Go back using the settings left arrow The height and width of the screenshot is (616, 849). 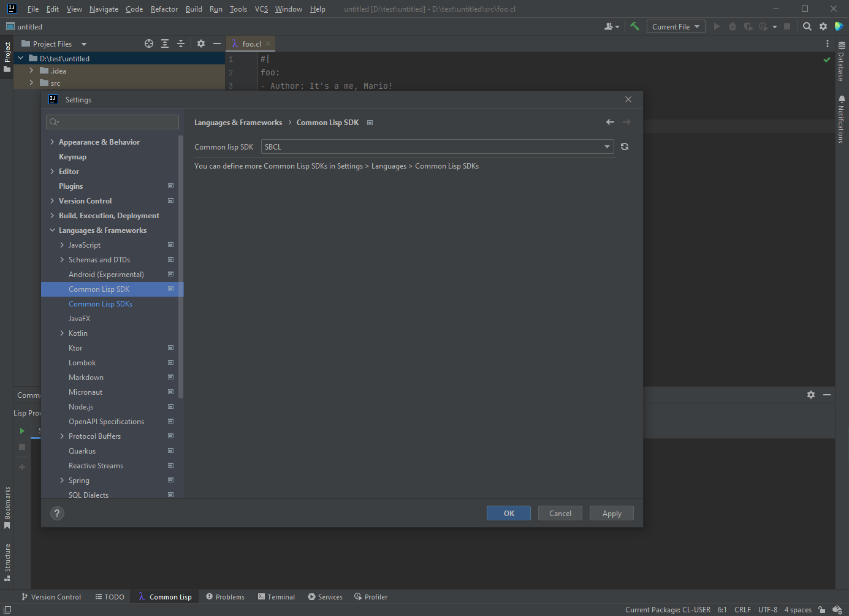(x=610, y=122)
